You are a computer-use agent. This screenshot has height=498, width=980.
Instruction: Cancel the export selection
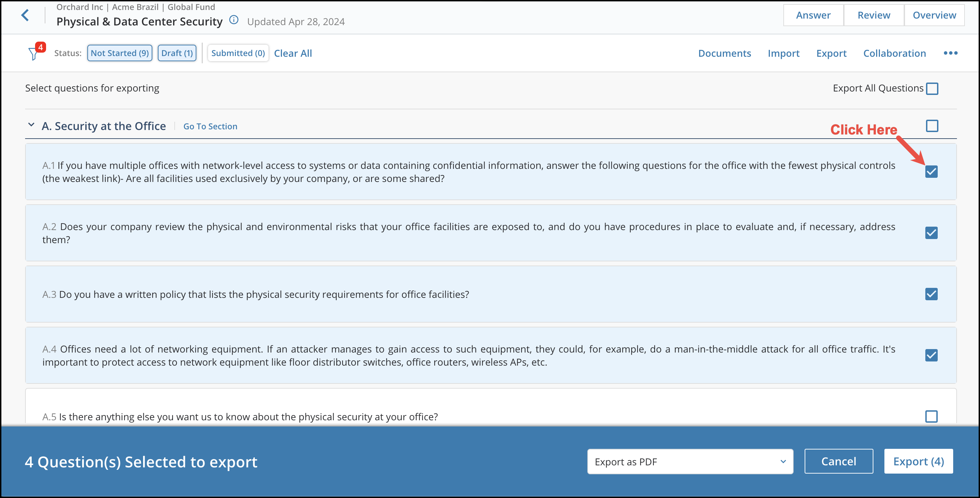pyautogui.click(x=838, y=461)
